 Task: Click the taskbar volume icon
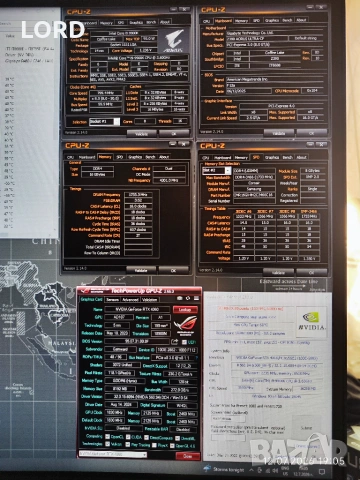[276, 471]
